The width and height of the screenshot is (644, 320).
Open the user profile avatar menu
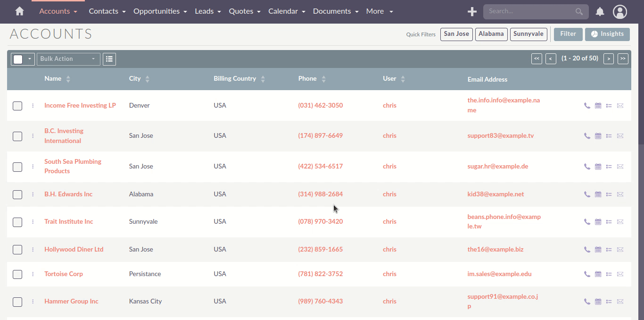[x=620, y=12]
